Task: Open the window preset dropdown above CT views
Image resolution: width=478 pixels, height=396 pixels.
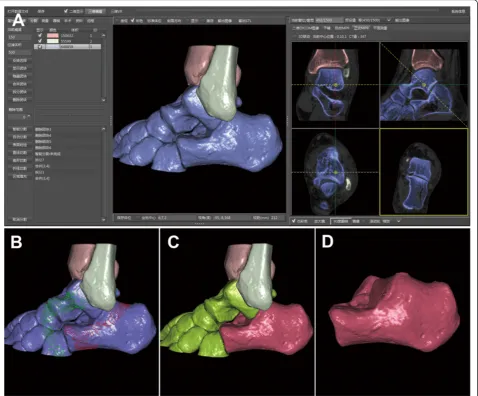Action: coord(389,20)
